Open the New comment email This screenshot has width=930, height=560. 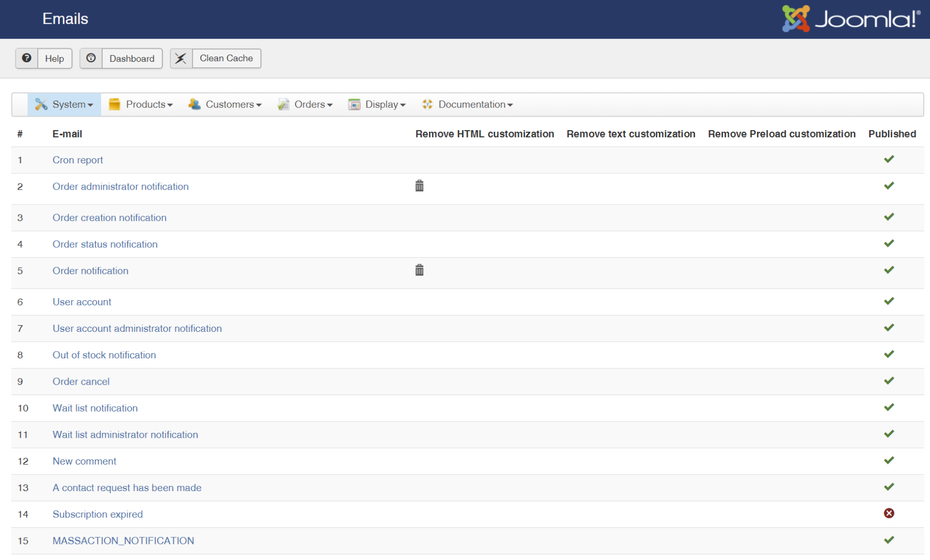tap(84, 461)
